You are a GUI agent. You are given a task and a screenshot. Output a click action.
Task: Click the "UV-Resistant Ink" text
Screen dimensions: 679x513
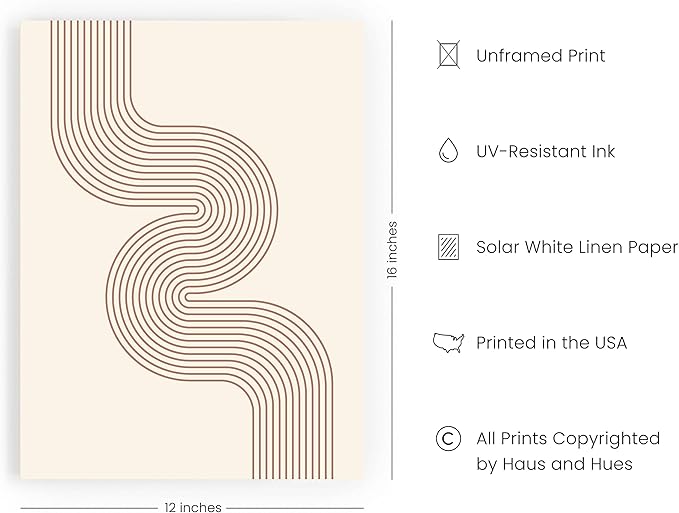pyautogui.click(x=545, y=151)
